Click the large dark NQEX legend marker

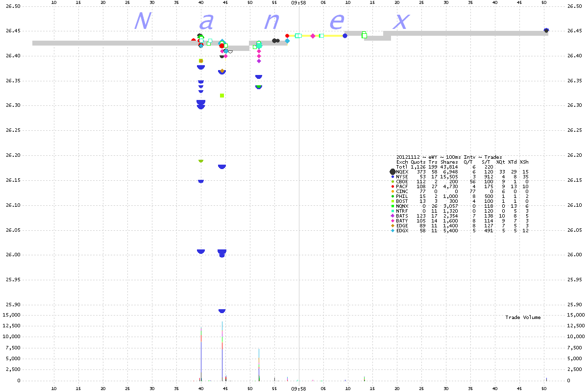point(392,171)
